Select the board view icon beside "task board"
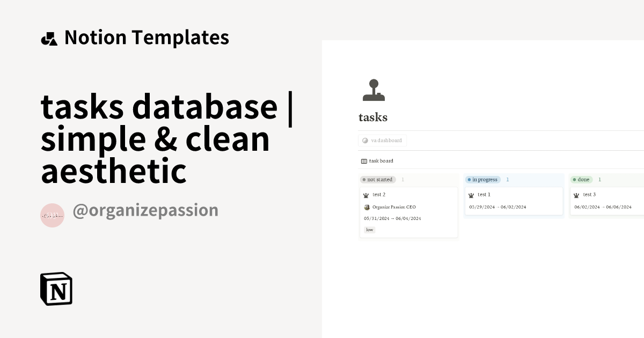Viewport: 644px width, 338px height. pyautogui.click(x=363, y=160)
